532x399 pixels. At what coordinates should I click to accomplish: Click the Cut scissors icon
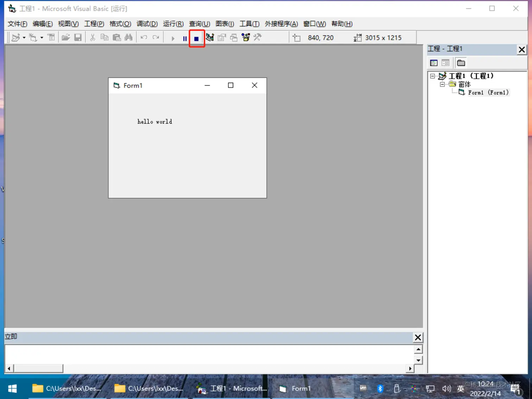coord(93,37)
